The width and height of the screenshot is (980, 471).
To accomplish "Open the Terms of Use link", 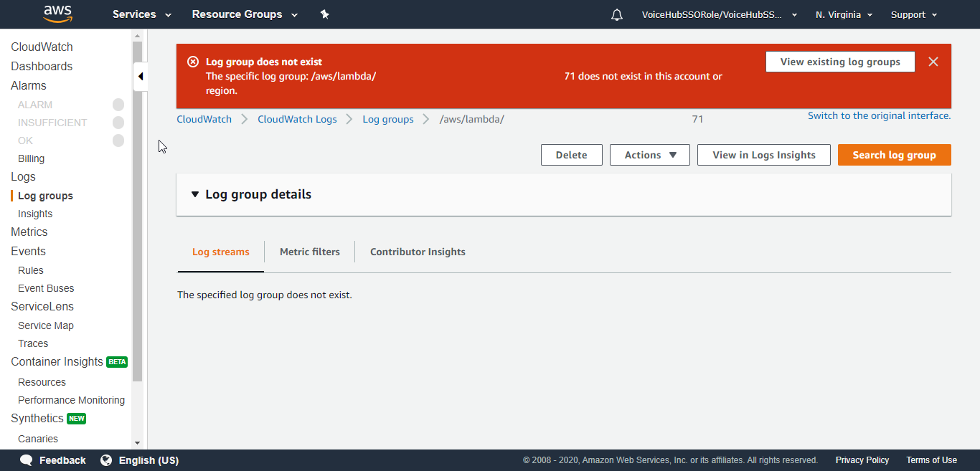I will (931, 460).
